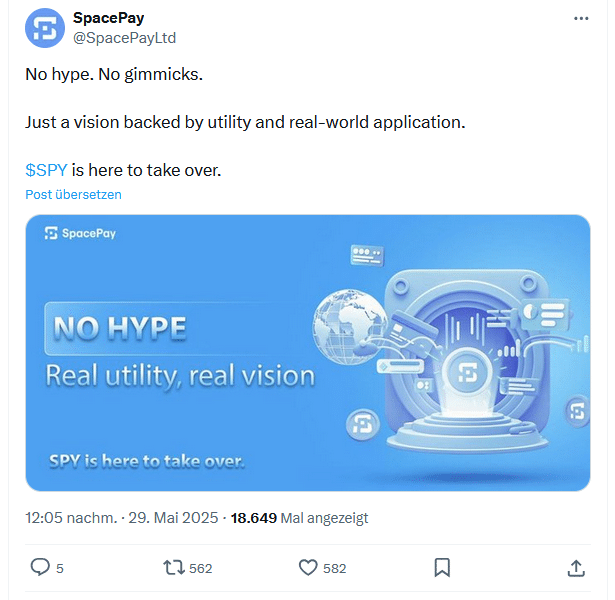Bookmark this post
615x600 pixels.
[x=442, y=567]
